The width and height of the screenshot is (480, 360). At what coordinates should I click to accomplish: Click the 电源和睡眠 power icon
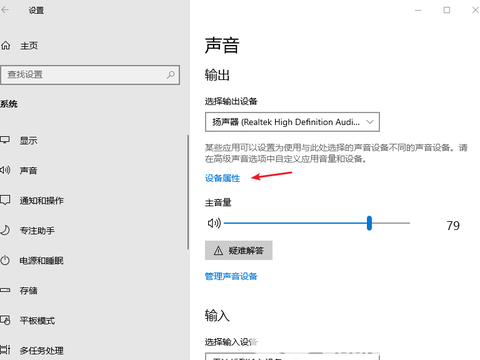5,260
